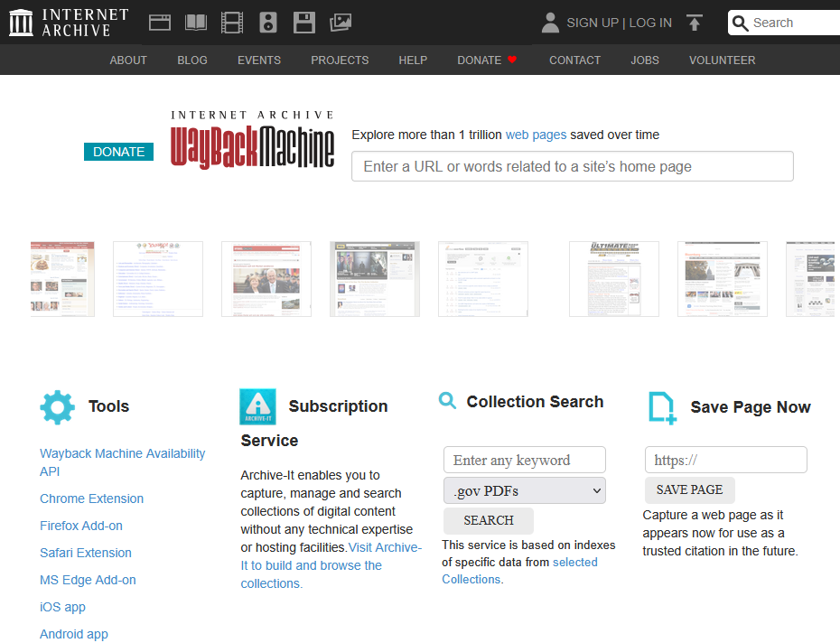This screenshot has width=840, height=643.
Task: Open the CONTACT menu item
Action: click(574, 60)
